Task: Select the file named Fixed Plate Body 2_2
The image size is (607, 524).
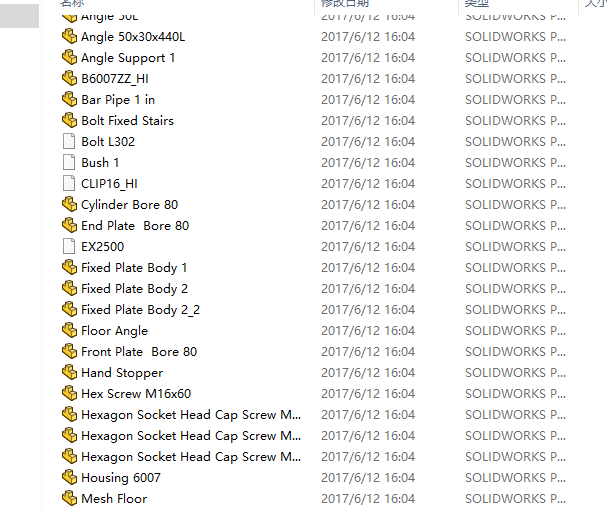Action: (141, 310)
